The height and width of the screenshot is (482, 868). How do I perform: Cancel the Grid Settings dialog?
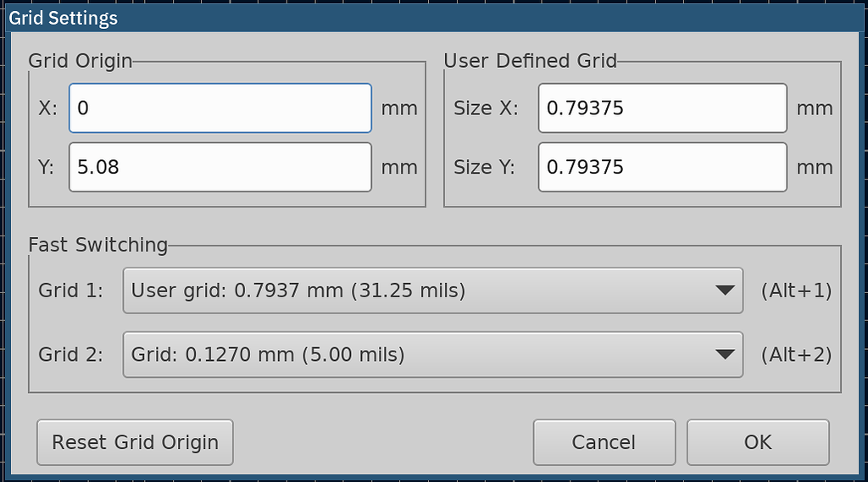click(x=604, y=442)
